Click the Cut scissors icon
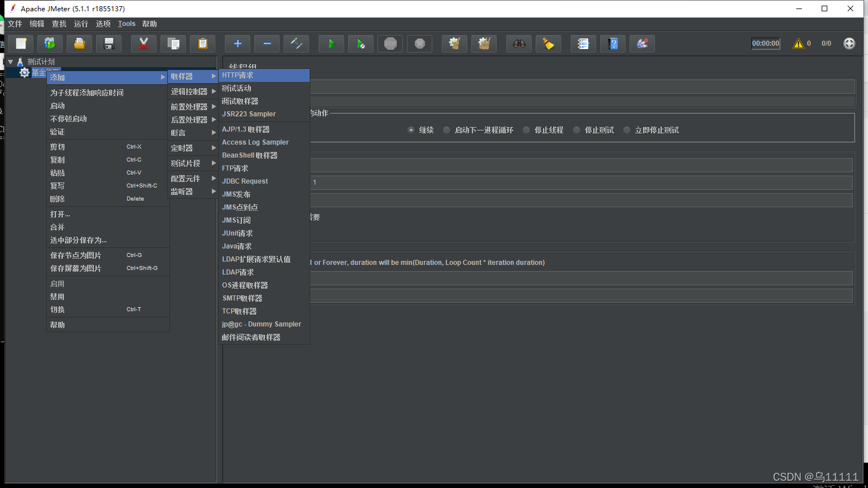Viewport: 868px width, 488px height. (144, 43)
